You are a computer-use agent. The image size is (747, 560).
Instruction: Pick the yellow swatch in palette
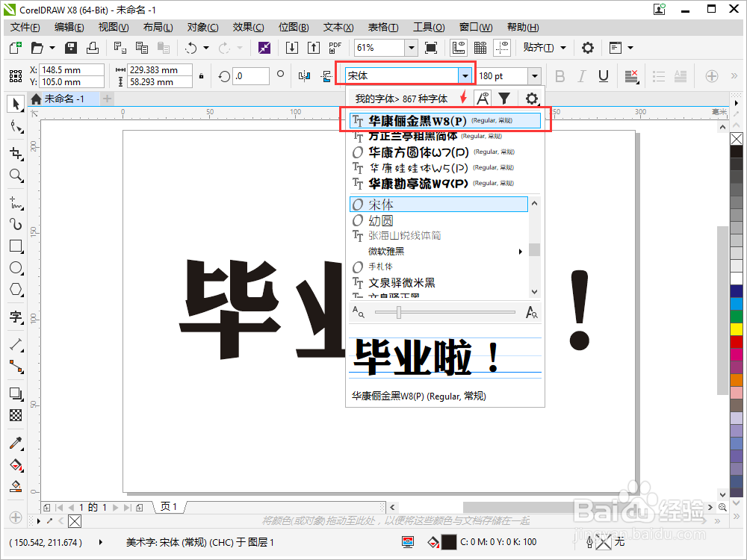point(737,329)
